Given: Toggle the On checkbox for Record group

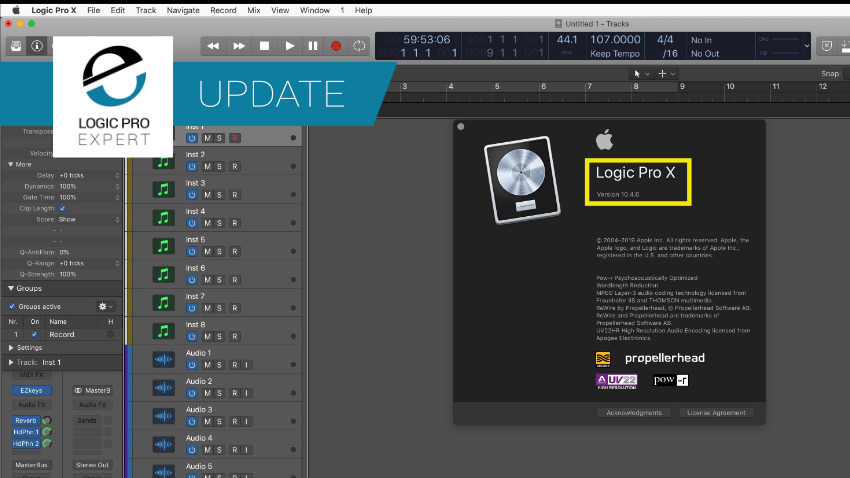Looking at the screenshot, I should [x=34, y=334].
